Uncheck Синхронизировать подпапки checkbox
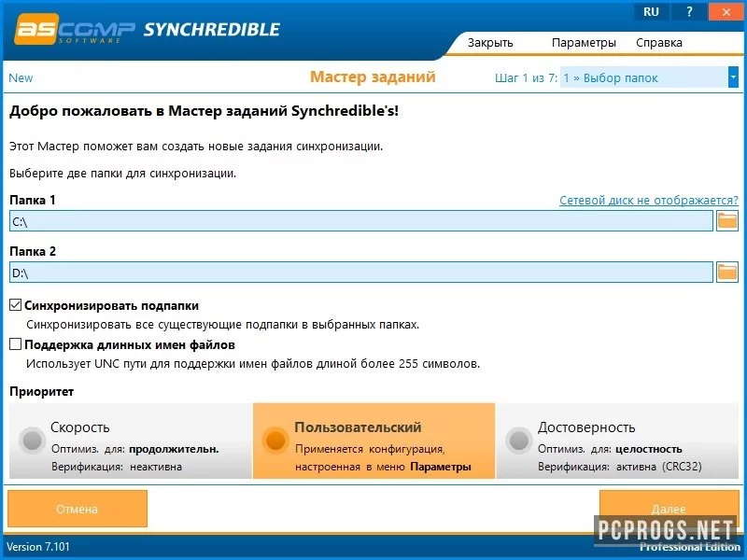 click(16, 305)
